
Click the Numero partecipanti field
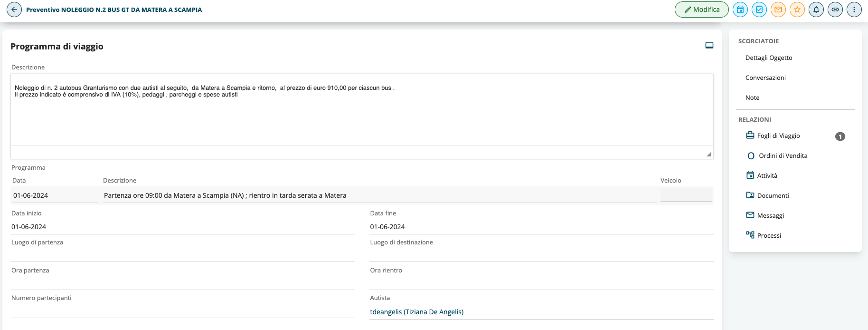pyautogui.click(x=183, y=311)
